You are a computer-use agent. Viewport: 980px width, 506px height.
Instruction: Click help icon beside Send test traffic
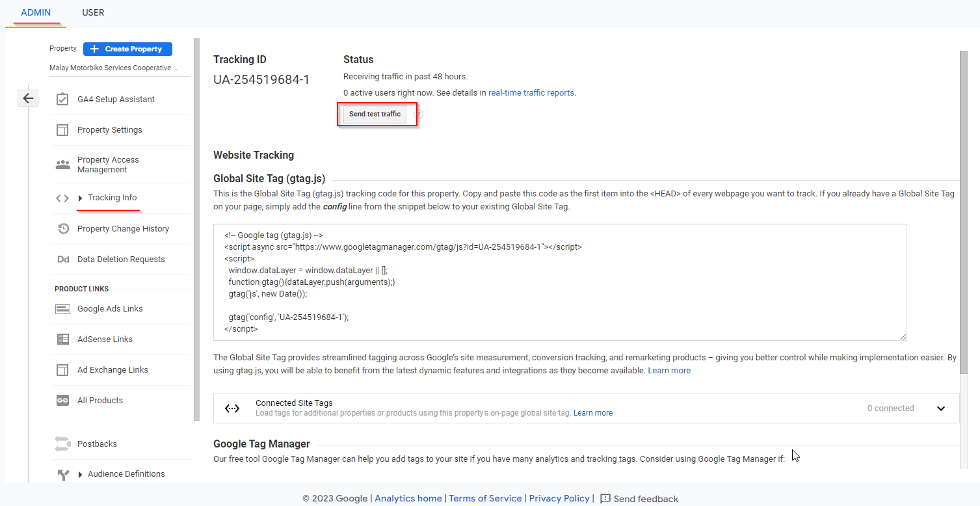[x=419, y=114]
